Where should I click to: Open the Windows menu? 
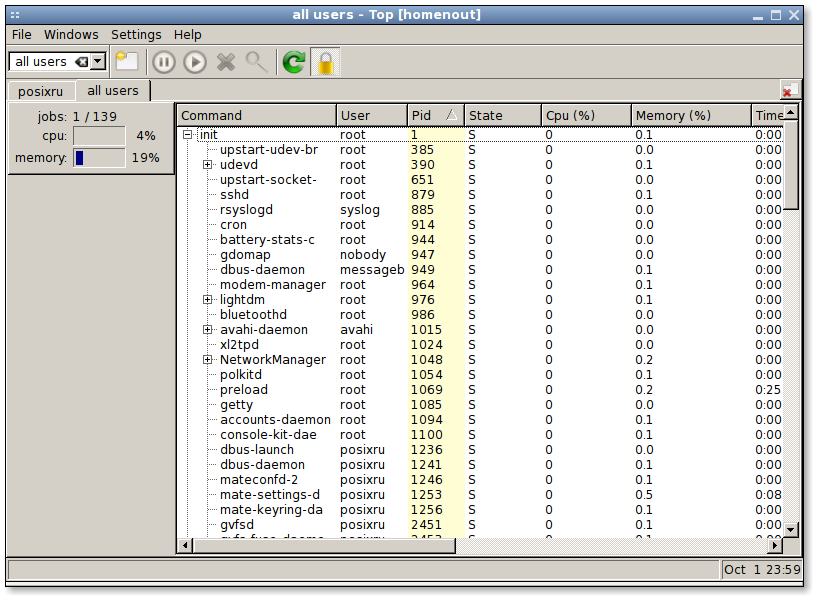(x=71, y=35)
